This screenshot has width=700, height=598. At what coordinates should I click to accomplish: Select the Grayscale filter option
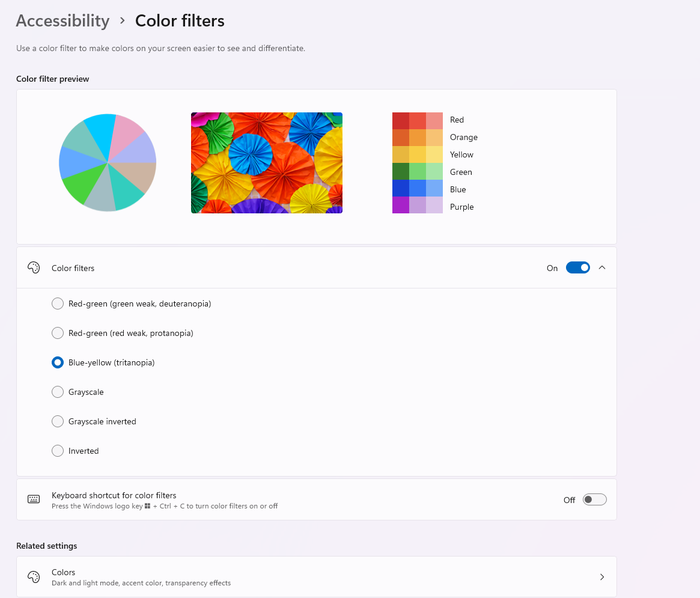click(x=57, y=392)
